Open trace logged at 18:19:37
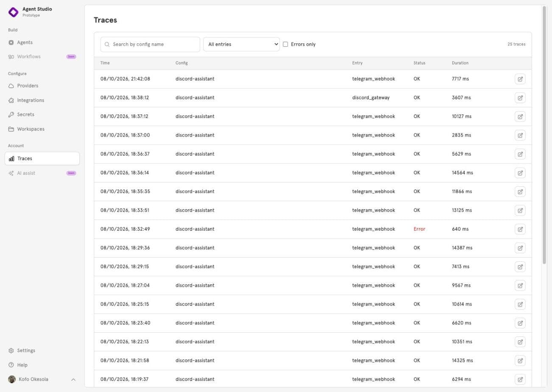552x392 pixels. (520, 379)
